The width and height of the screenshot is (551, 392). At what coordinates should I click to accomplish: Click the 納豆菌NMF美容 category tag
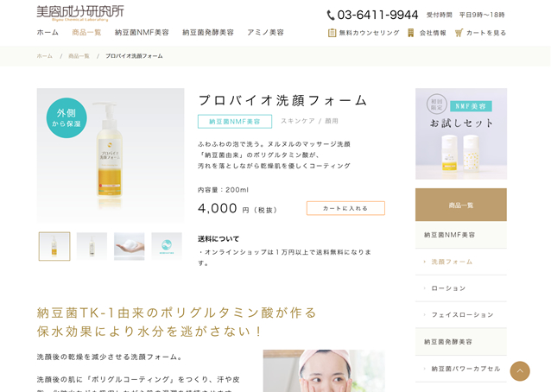[235, 122]
